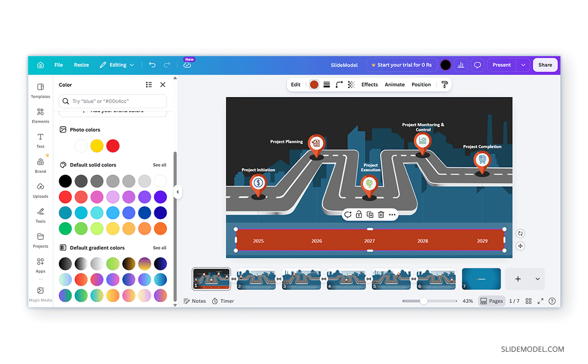This screenshot has width=588, height=364.
Task: Switch color panel to list view
Action: click(x=149, y=85)
